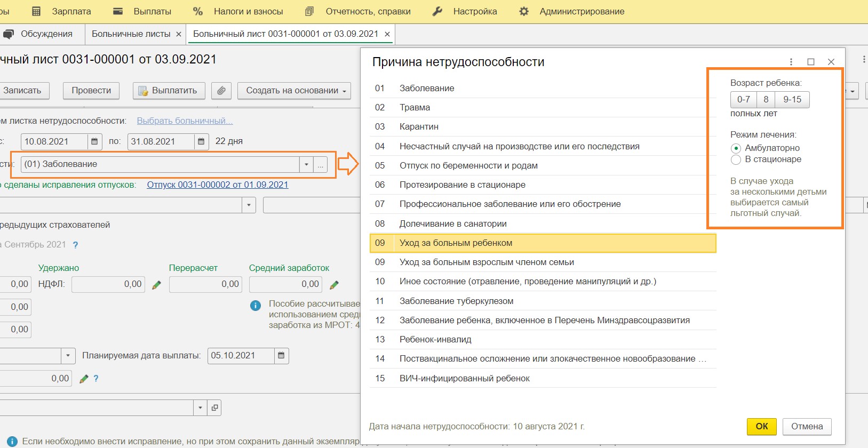This screenshot has height=448, width=868.
Task: Click the Провести button
Action: click(91, 91)
